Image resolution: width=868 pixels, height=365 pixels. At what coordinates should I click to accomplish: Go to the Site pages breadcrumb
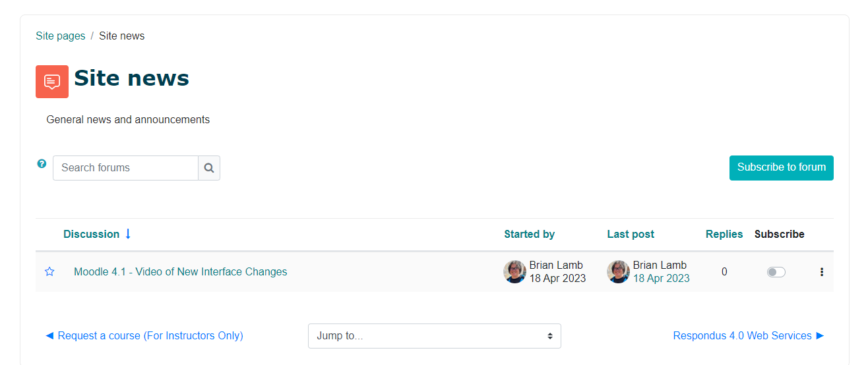pyautogui.click(x=61, y=36)
